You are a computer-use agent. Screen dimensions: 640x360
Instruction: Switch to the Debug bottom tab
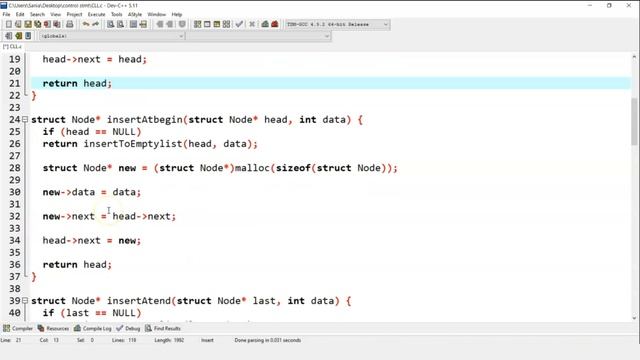tap(128, 328)
